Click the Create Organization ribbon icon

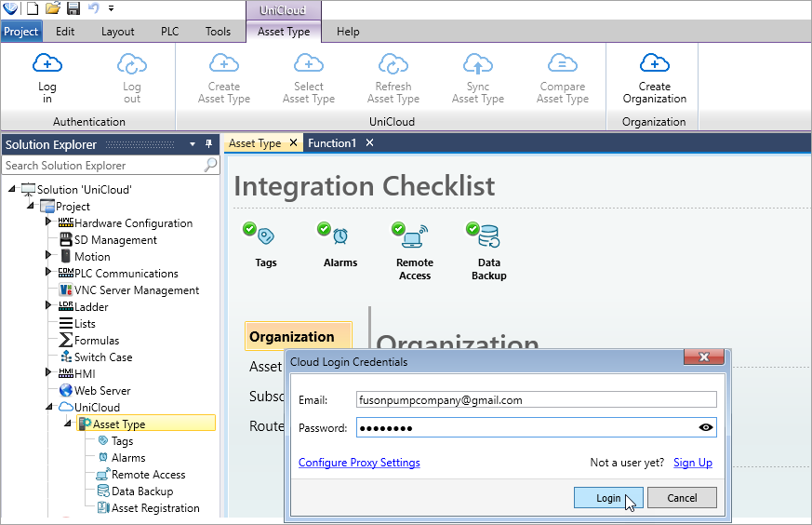click(655, 63)
